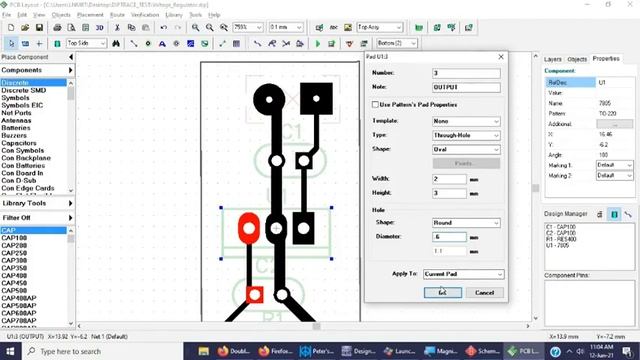The height and width of the screenshot is (360, 640).
Task: Collapse the Place Component panel arrow
Action: [x=71, y=57]
